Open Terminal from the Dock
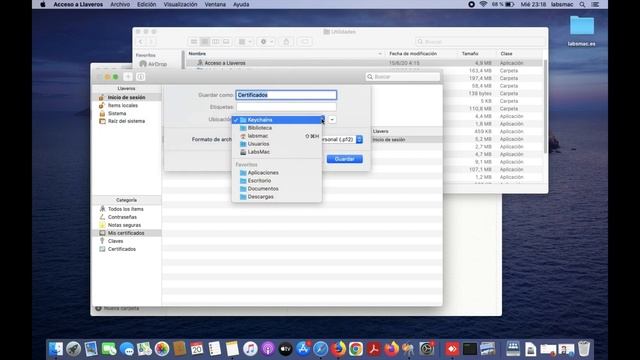The image size is (640, 360). coord(469,349)
